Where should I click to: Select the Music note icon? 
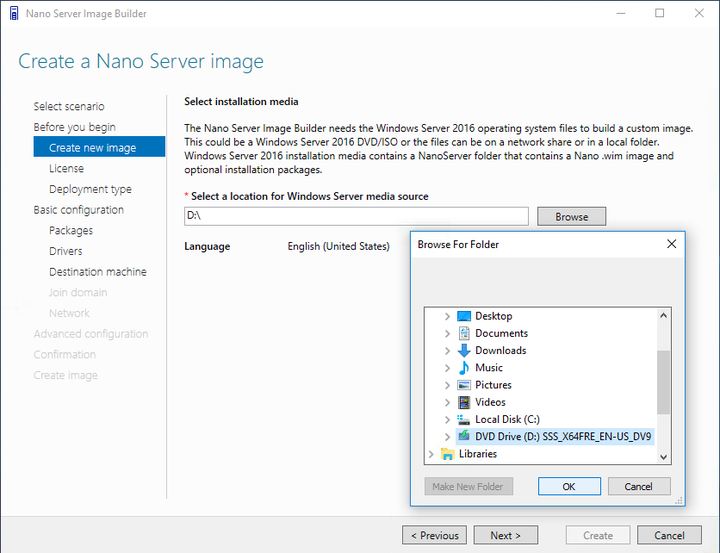(464, 367)
